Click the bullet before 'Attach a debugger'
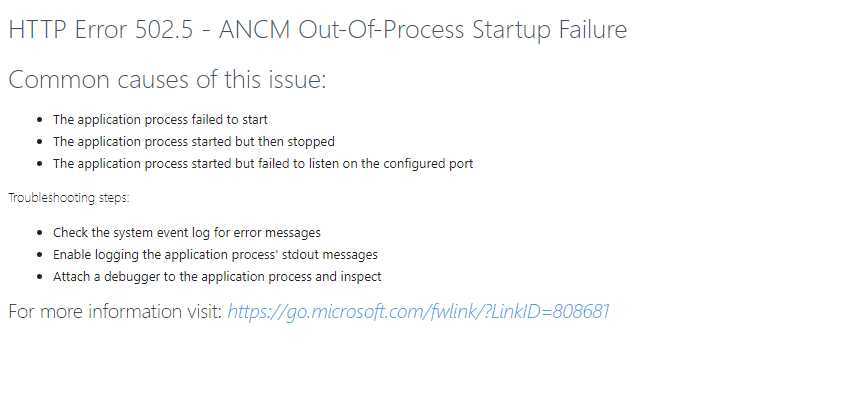Screen dimensions: 867x417 tap(39, 277)
